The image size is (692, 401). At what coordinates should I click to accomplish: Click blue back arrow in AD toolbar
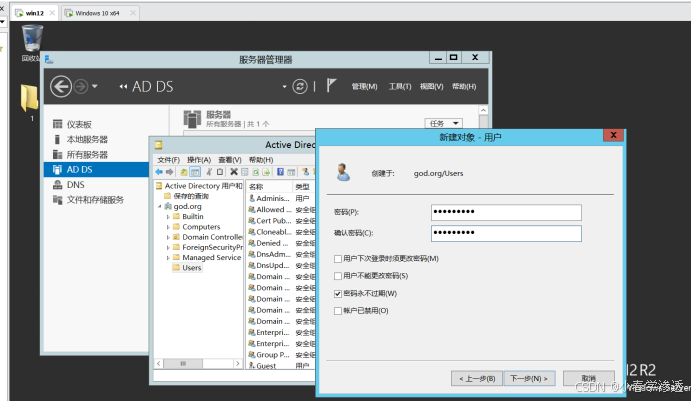point(159,172)
